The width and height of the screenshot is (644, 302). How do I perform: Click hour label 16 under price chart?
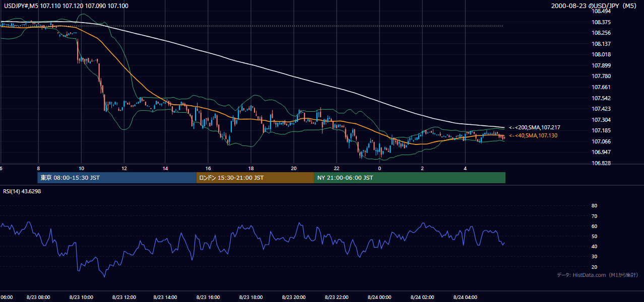(208, 169)
